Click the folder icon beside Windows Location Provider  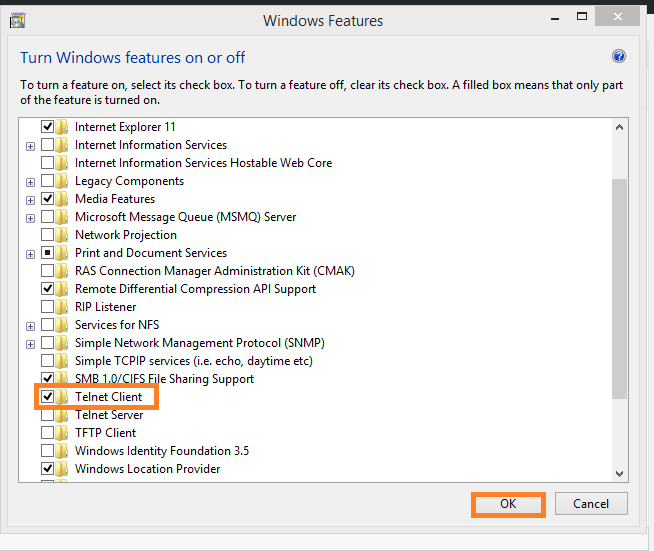coord(62,469)
